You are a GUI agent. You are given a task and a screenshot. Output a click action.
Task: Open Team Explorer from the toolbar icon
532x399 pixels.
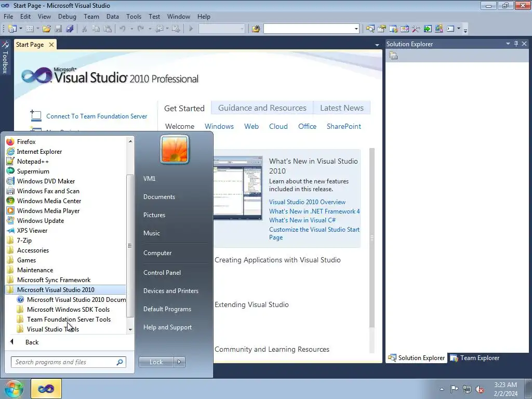click(393, 29)
